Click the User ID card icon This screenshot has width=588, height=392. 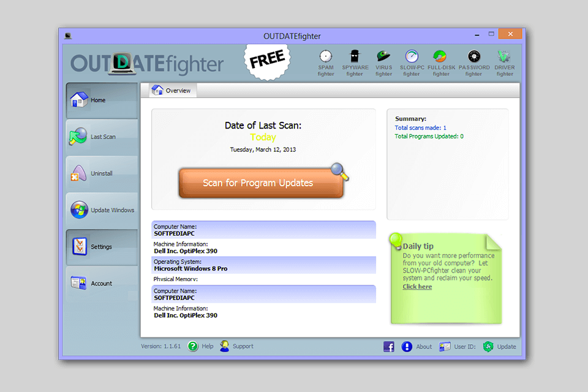(x=445, y=347)
